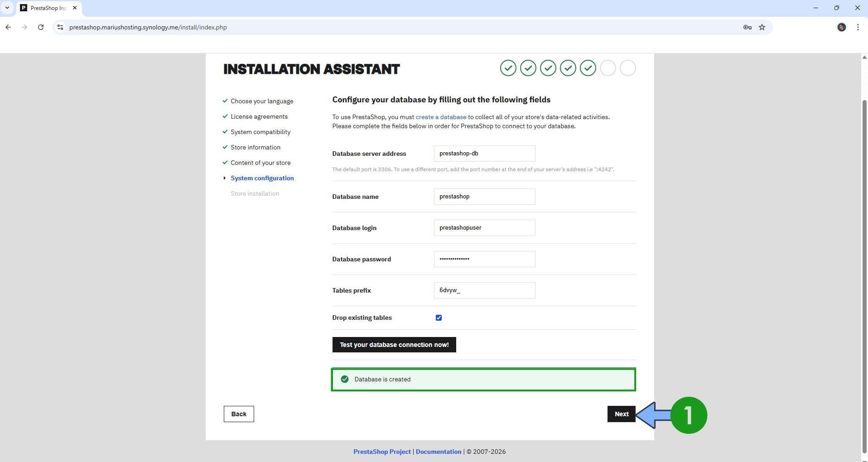
Task: Open the password manager key icon
Action: [x=747, y=27]
